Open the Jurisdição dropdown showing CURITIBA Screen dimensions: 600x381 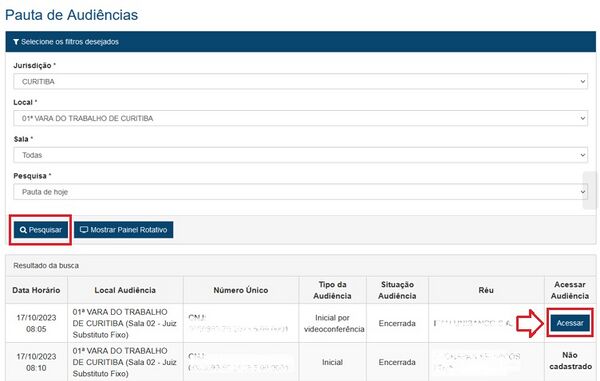[x=300, y=81]
